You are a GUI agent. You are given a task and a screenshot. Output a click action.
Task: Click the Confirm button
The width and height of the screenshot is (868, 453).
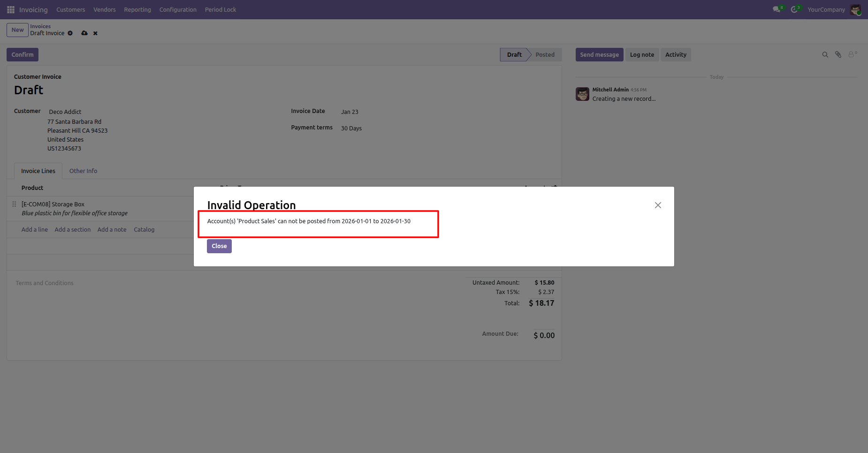click(x=23, y=55)
